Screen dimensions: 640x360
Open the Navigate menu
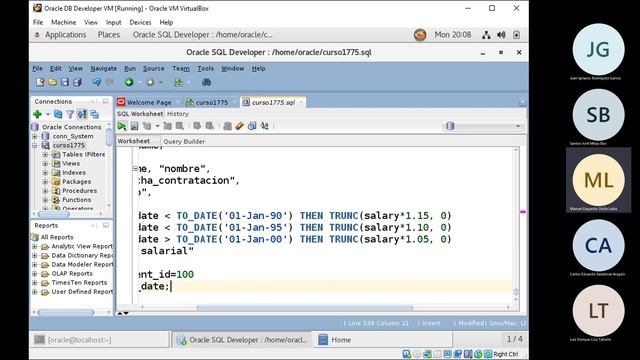(103, 68)
